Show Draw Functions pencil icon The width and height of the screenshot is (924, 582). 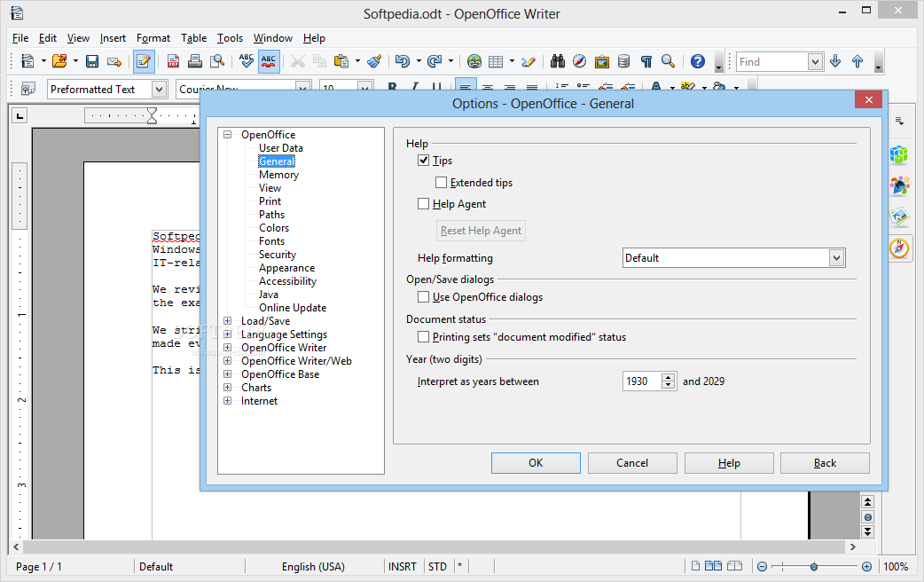coord(529,61)
